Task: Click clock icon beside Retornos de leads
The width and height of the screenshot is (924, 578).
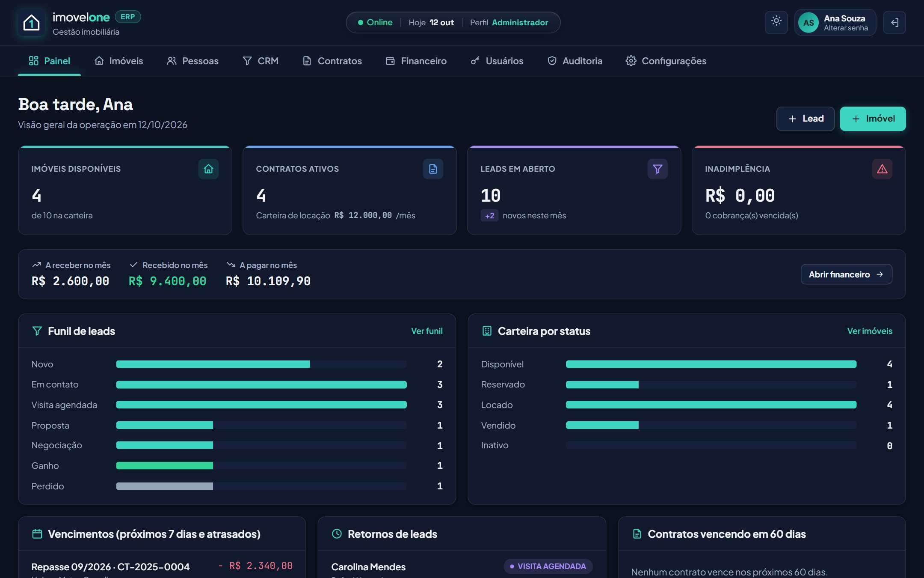Action: [337, 534]
